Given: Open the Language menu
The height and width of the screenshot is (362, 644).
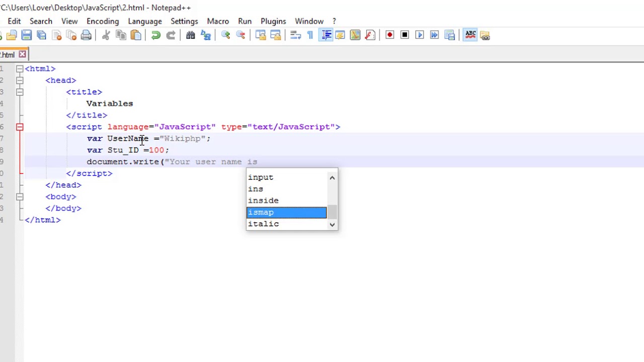Looking at the screenshot, I should 145,21.
